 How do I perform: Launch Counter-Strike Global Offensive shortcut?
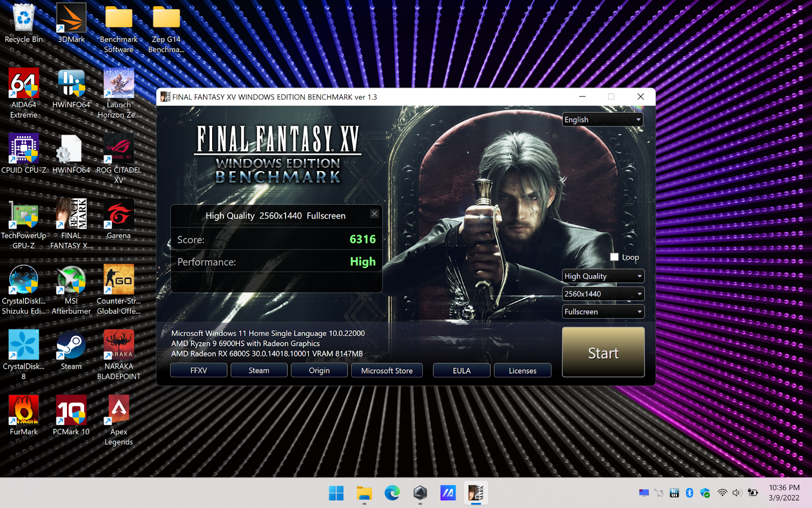[119, 290]
